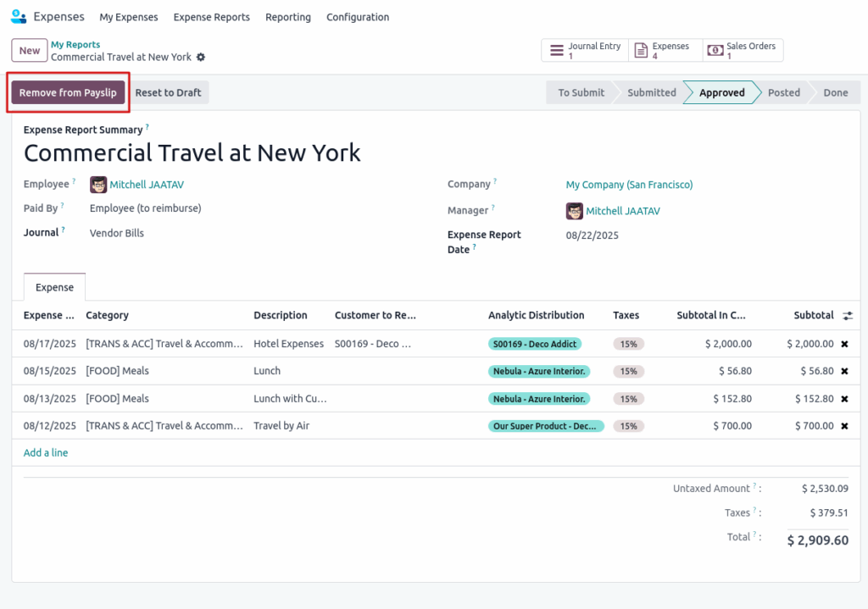Click Remove from Payslip button

[x=68, y=93]
